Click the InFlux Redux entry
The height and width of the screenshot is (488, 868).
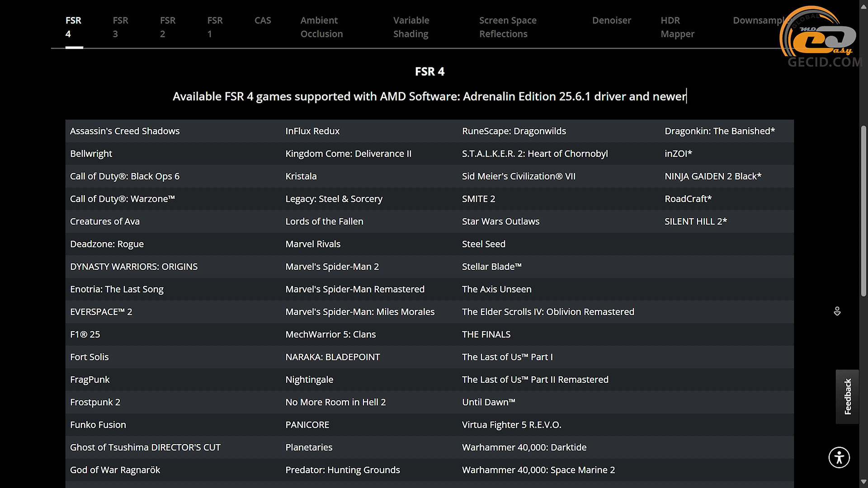point(312,131)
